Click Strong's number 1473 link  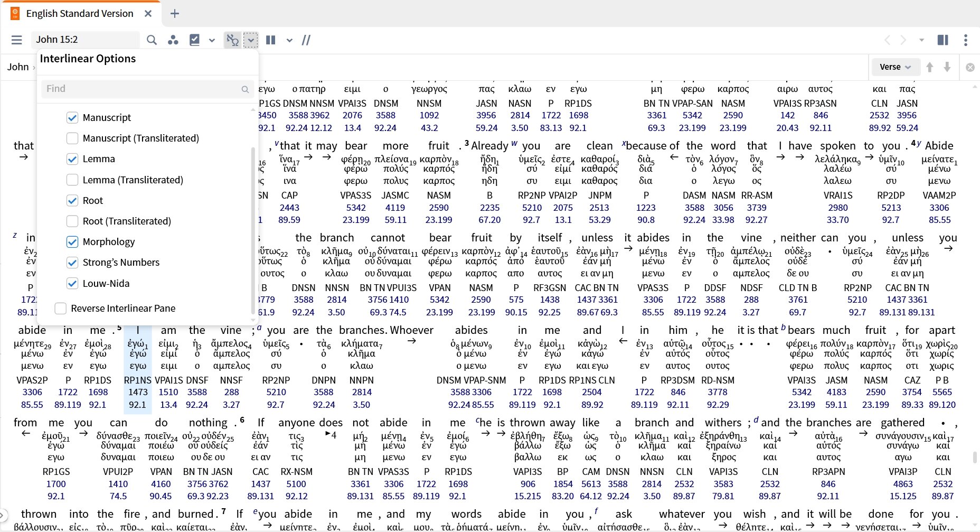tap(138, 393)
